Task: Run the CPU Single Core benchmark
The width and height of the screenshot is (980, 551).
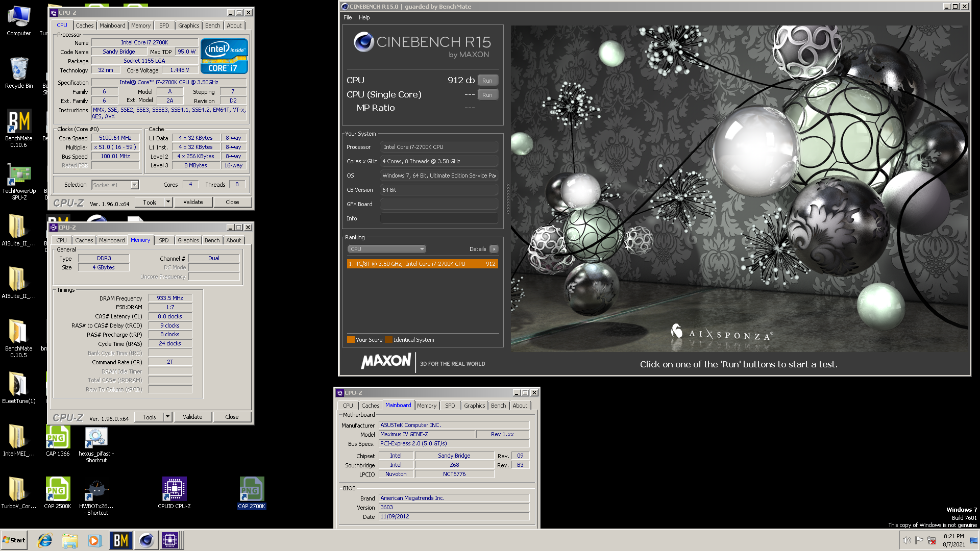Action: (x=487, y=95)
